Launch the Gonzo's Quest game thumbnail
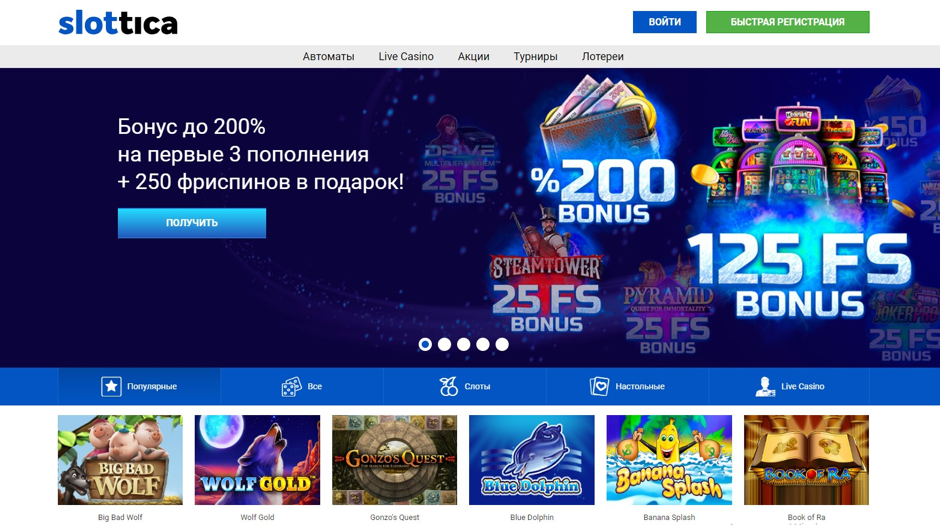This screenshot has width=940, height=525. coord(394,460)
